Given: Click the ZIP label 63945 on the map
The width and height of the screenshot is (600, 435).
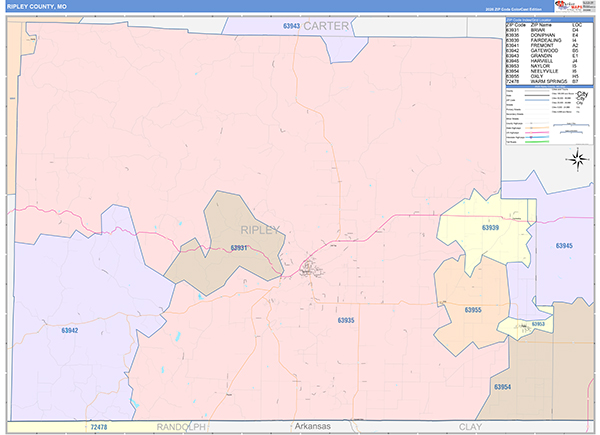Looking at the screenshot, I should (x=564, y=246).
